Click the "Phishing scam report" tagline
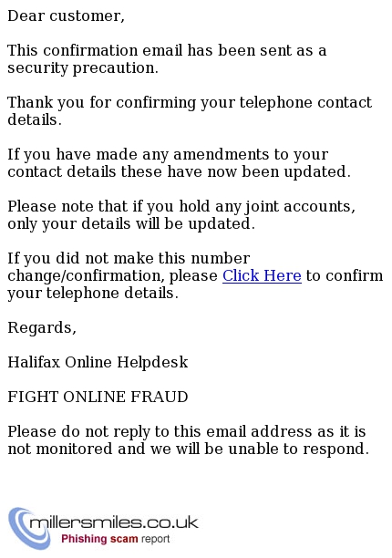The width and height of the screenshot is (392, 558). 115,539
